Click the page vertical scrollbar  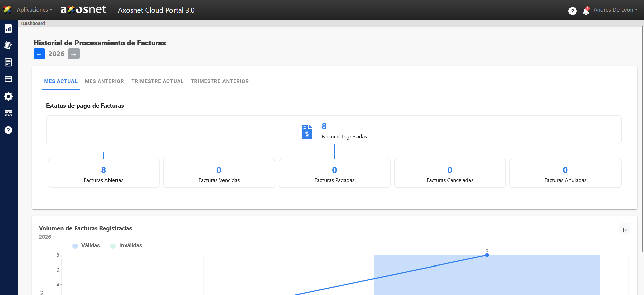pyautogui.click(x=642, y=134)
